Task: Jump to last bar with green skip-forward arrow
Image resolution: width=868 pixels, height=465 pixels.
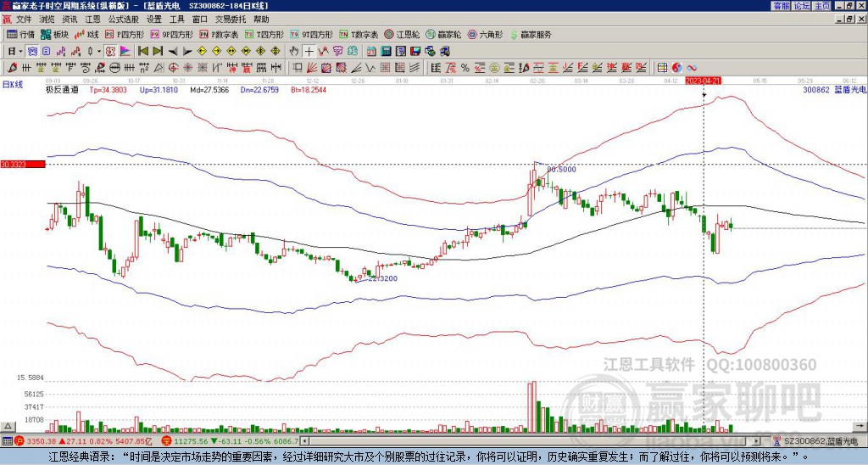Action: [x=158, y=52]
